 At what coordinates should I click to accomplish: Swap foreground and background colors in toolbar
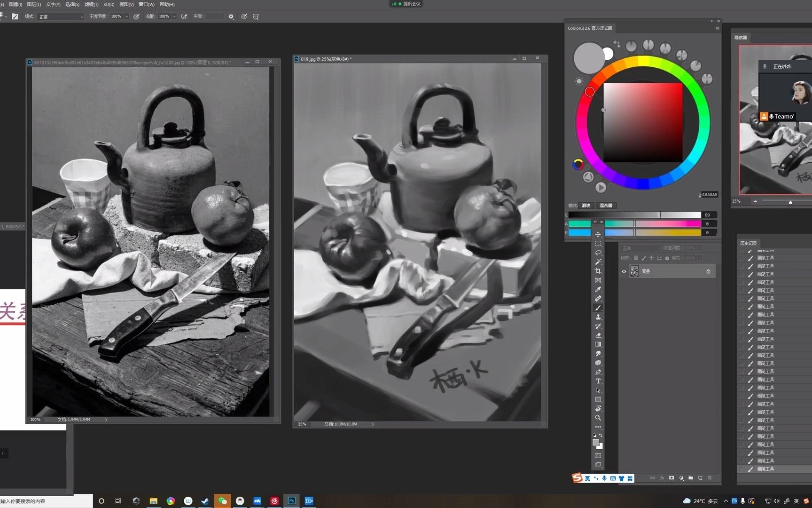point(601,435)
